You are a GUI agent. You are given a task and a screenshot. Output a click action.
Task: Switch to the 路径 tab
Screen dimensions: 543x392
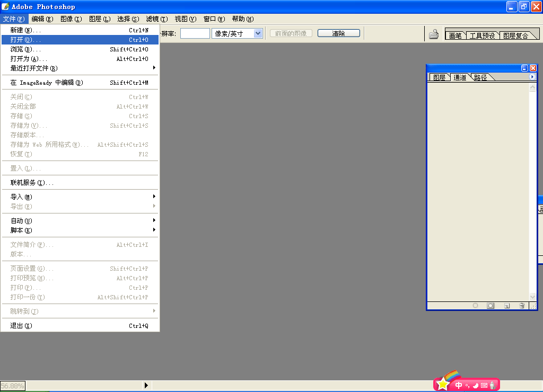point(480,77)
